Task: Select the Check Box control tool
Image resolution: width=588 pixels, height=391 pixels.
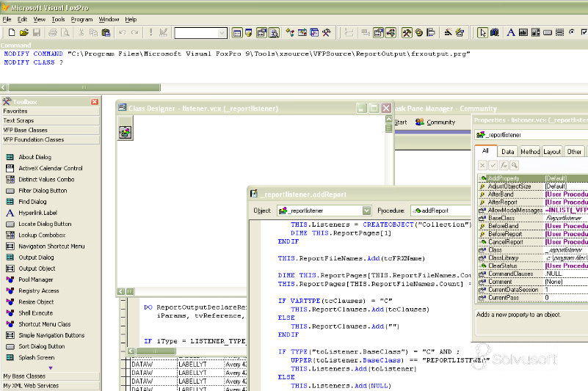Action: coord(584,32)
